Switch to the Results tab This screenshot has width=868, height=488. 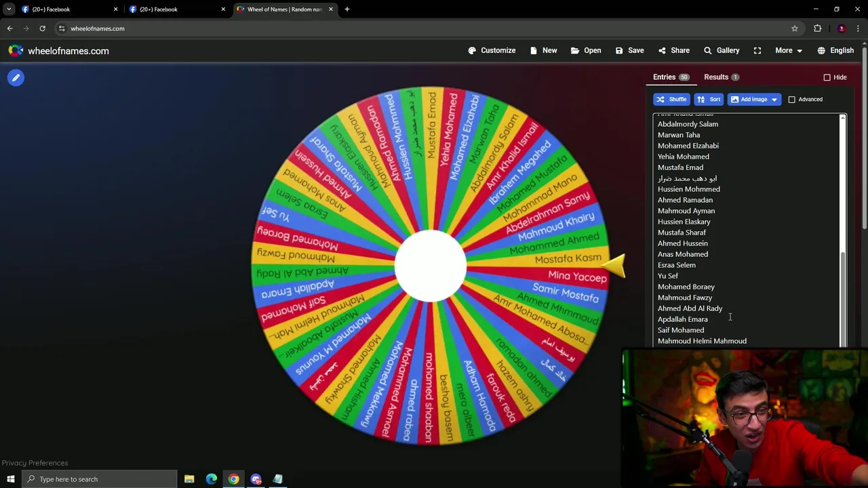point(722,77)
